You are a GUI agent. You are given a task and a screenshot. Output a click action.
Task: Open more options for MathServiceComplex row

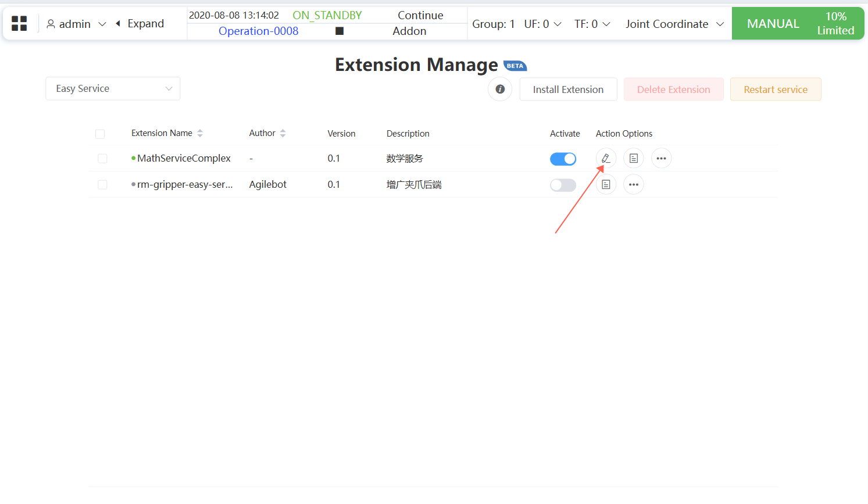click(661, 158)
